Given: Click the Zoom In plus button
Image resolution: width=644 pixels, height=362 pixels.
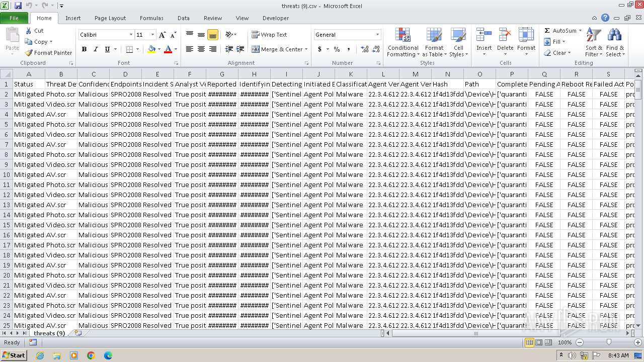Looking at the screenshot, I should (638, 342).
